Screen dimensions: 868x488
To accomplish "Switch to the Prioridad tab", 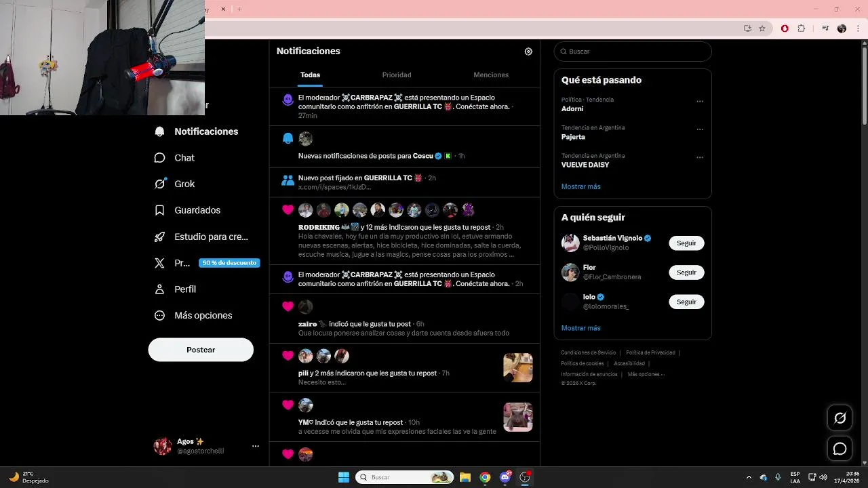I will click(x=397, y=75).
